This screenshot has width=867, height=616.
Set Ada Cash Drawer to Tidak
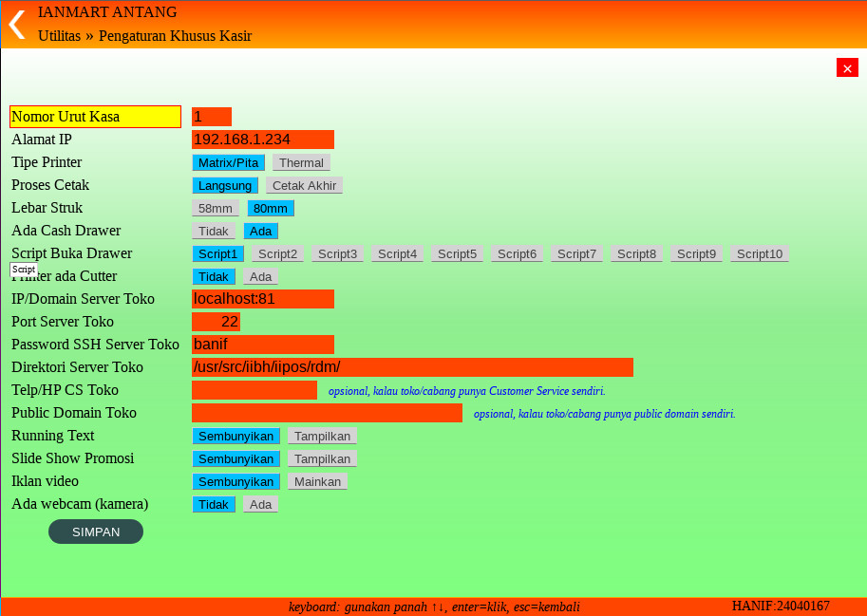[214, 231]
